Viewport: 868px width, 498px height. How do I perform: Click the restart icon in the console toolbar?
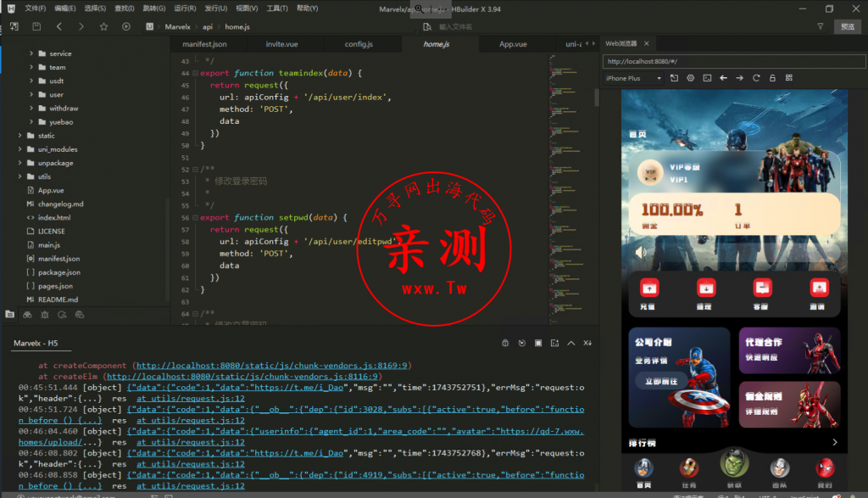coord(522,343)
